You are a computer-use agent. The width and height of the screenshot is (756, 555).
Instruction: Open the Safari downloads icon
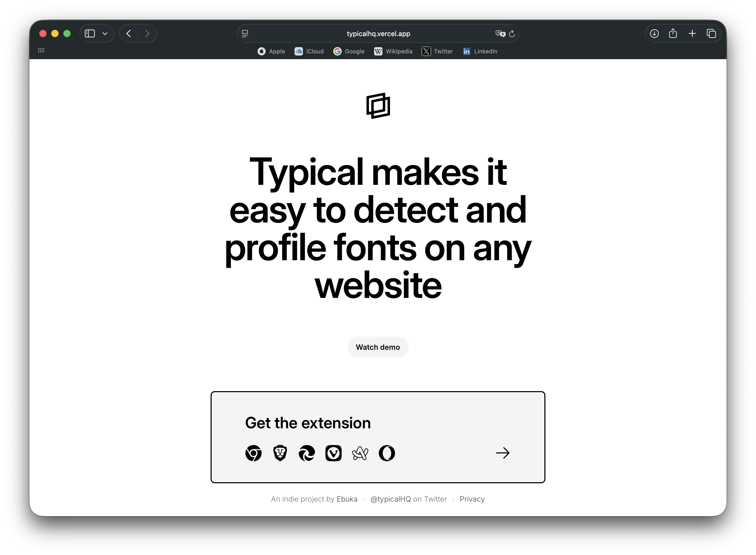654,34
